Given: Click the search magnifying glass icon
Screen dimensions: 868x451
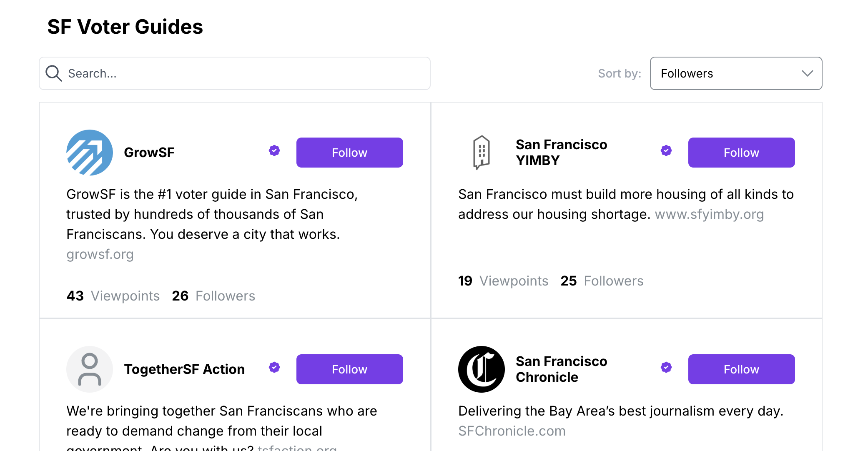Looking at the screenshot, I should pos(55,73).
